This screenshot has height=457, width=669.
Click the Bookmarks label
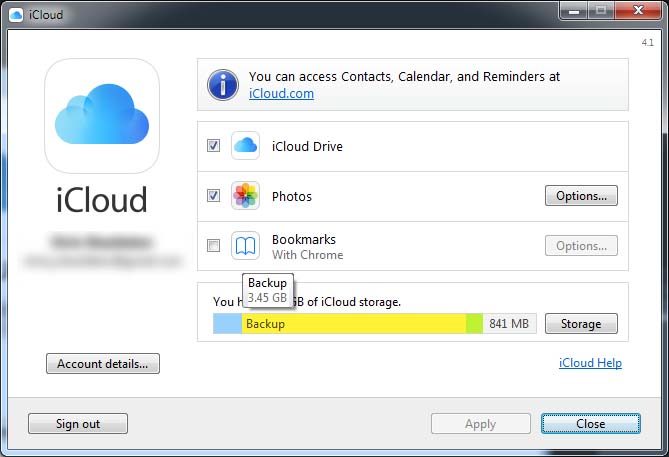(304, 239)
